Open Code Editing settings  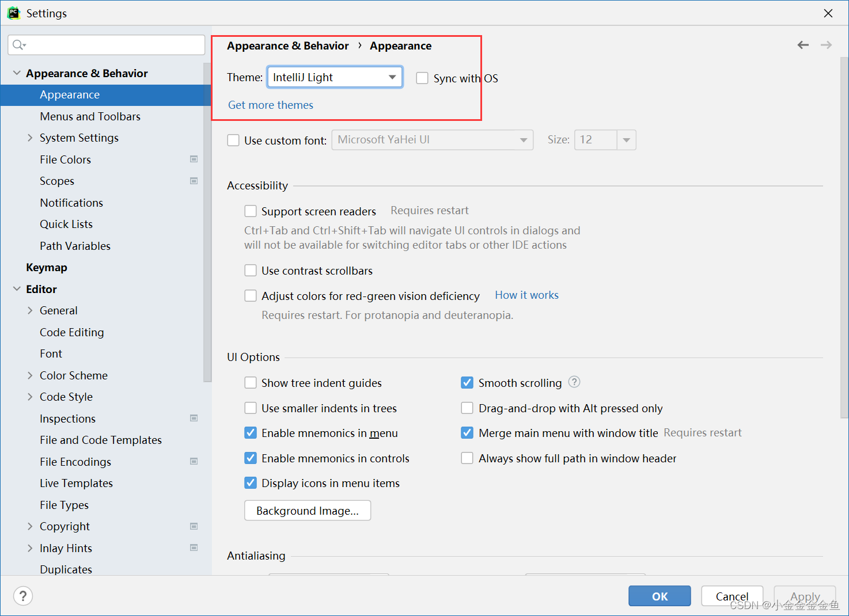pos(72,332)
